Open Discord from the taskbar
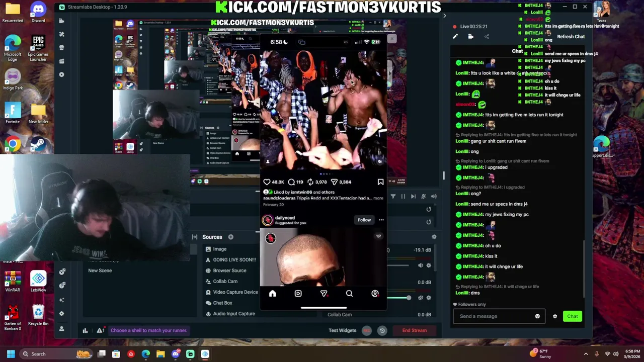This screenshot has height=362, width=644. click(175, 354)
